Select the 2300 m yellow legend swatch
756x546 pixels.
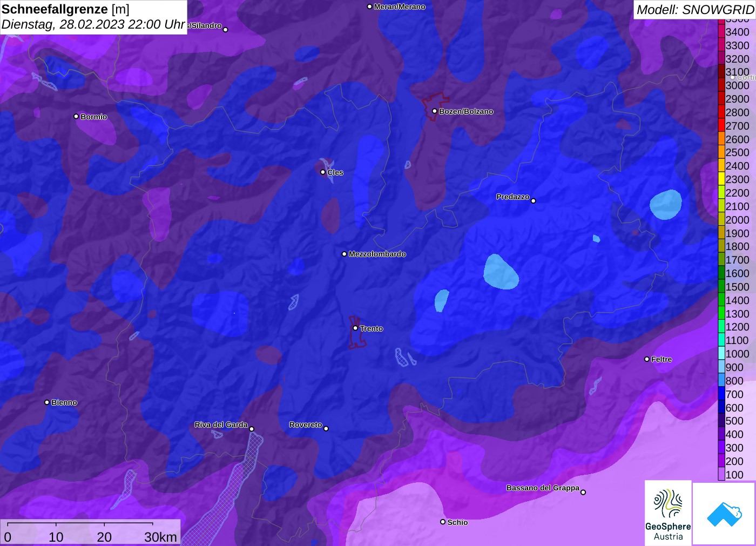721,179
